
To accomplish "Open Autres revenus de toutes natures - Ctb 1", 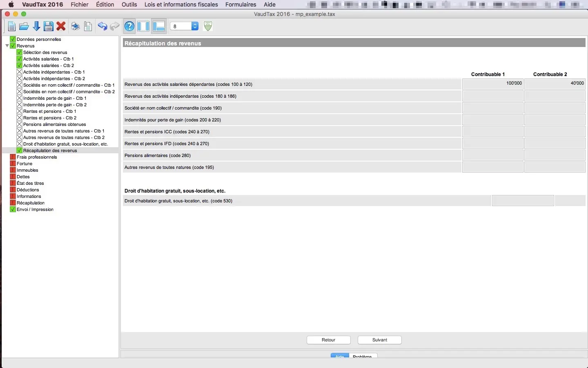I will pos(64,131).
